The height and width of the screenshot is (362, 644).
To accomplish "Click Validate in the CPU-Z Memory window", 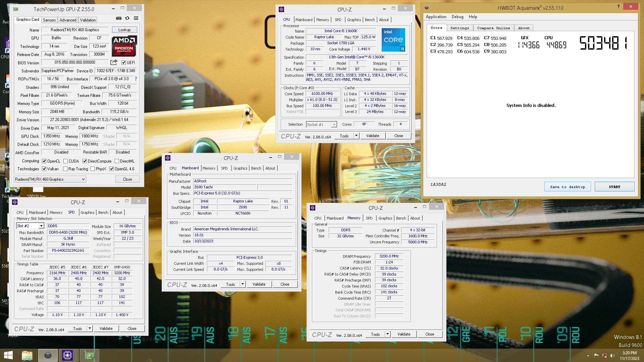I will 404,334.
